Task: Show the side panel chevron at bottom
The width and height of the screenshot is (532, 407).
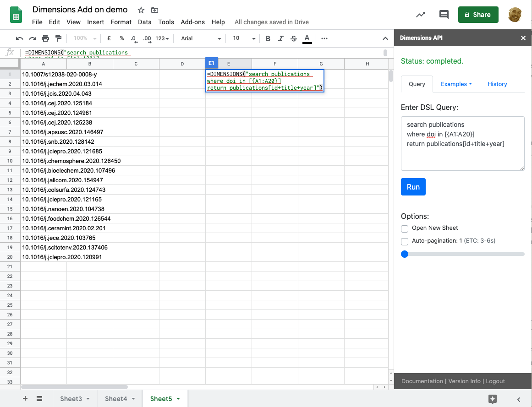Action: (518, 400)
